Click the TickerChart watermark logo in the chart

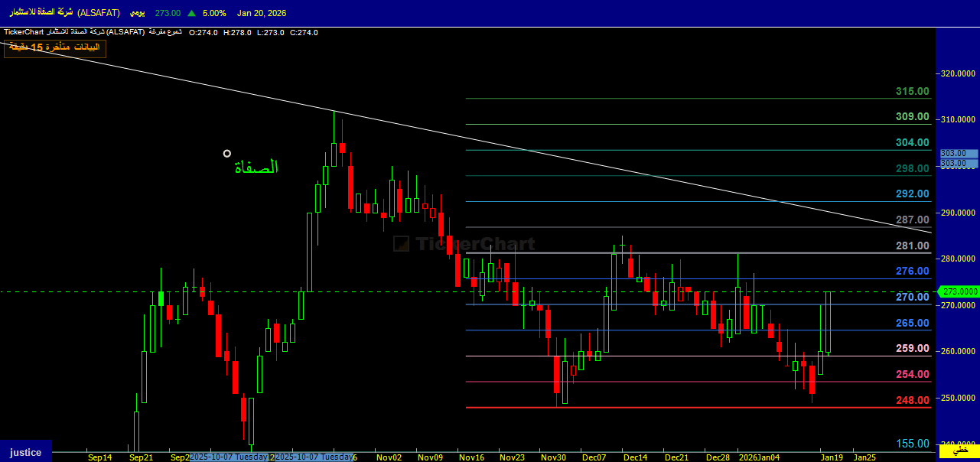pos(464,244)
